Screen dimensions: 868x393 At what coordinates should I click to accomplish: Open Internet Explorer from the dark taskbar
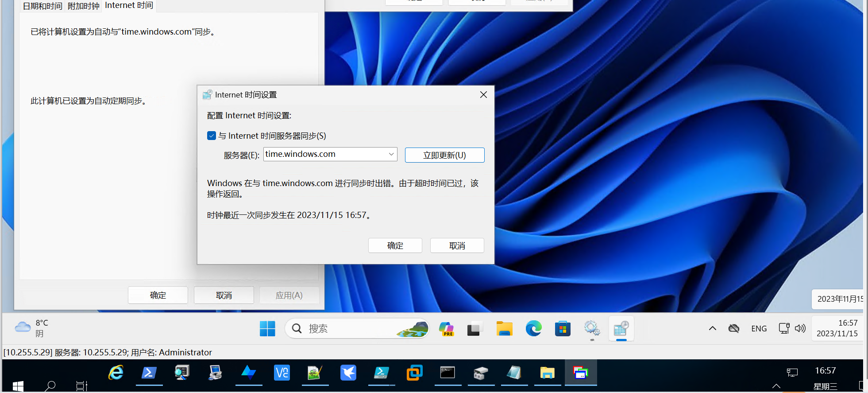click(x=116, y=373)
